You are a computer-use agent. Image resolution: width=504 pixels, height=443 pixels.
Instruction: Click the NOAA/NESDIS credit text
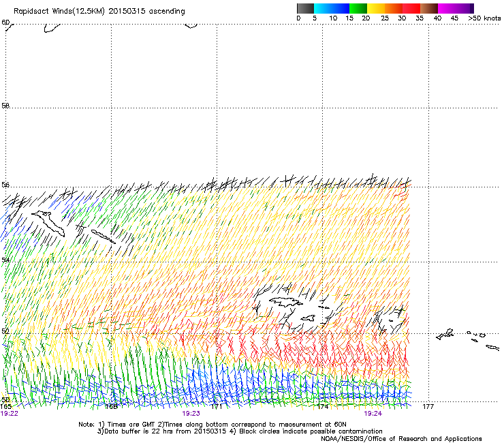coord(401,439)
